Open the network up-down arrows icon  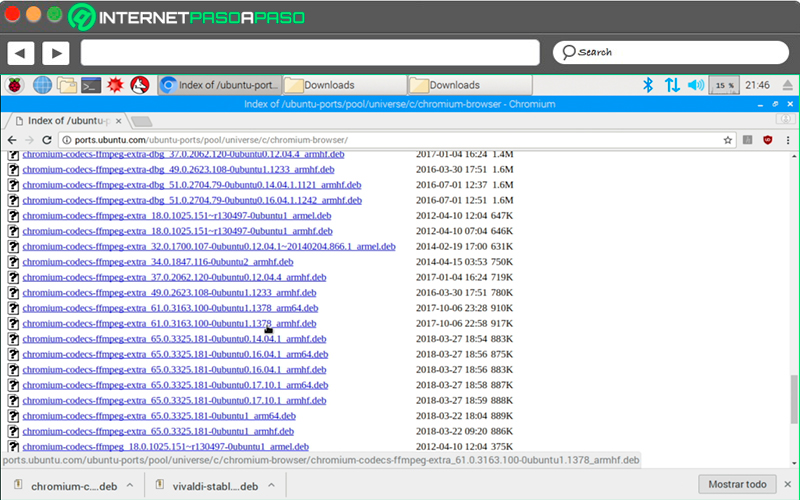click(672, 85)
